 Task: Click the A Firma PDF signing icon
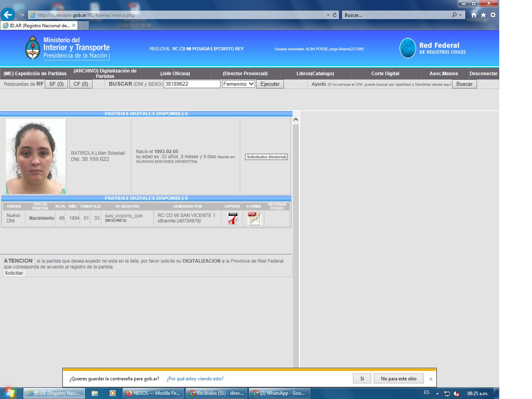tap(254, 218)
